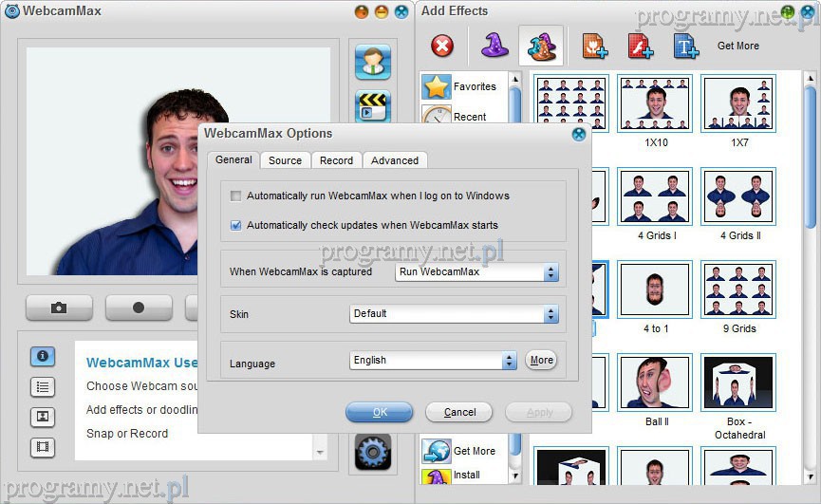
Task: Click the add text effect icon
Action: 685,46
